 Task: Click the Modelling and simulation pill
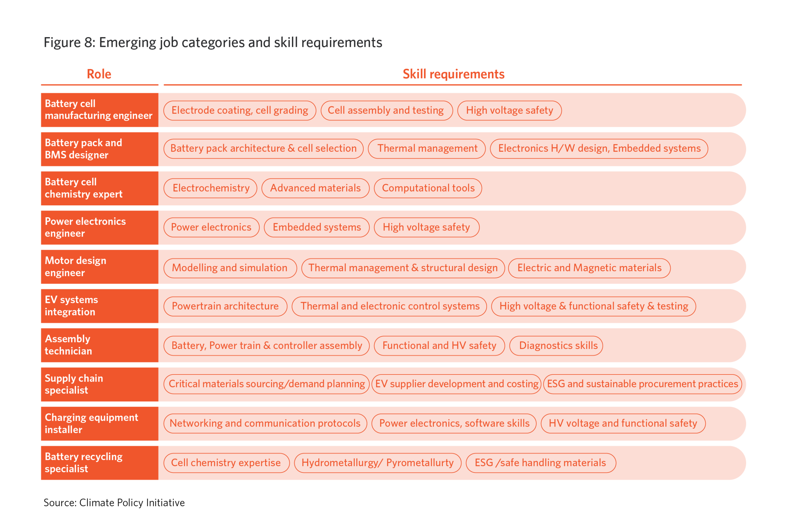pos(230,268)
